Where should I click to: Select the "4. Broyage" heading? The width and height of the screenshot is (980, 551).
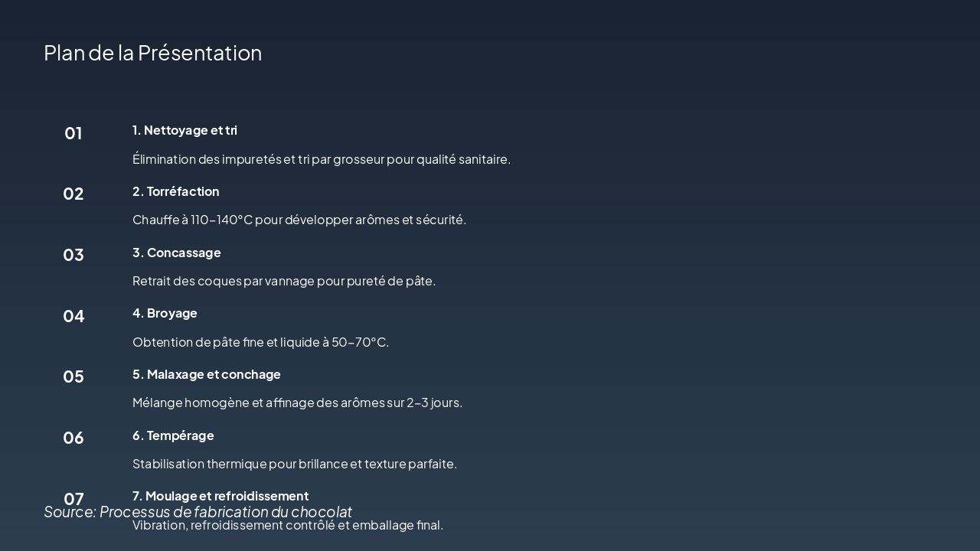click(x=165, y=313)
